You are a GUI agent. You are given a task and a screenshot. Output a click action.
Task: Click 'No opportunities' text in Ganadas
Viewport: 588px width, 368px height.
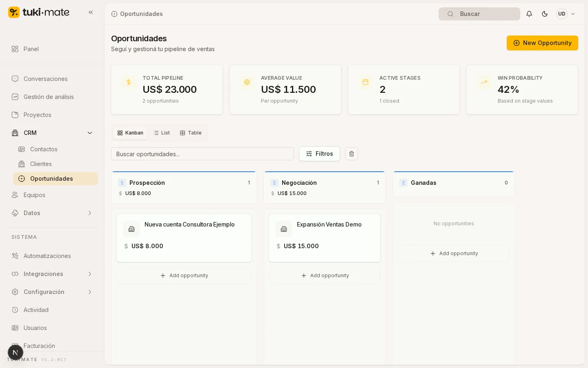pos(454,224)
